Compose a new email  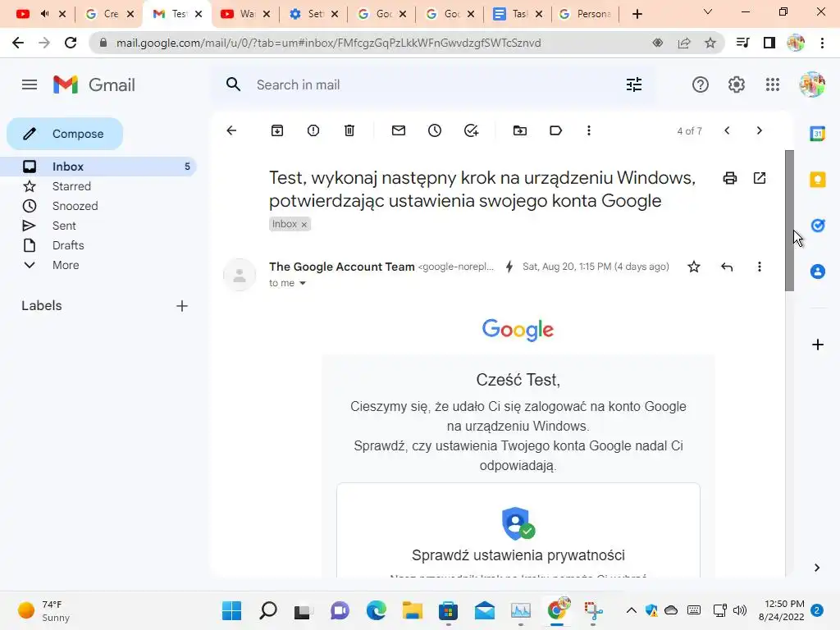[65, 134]
